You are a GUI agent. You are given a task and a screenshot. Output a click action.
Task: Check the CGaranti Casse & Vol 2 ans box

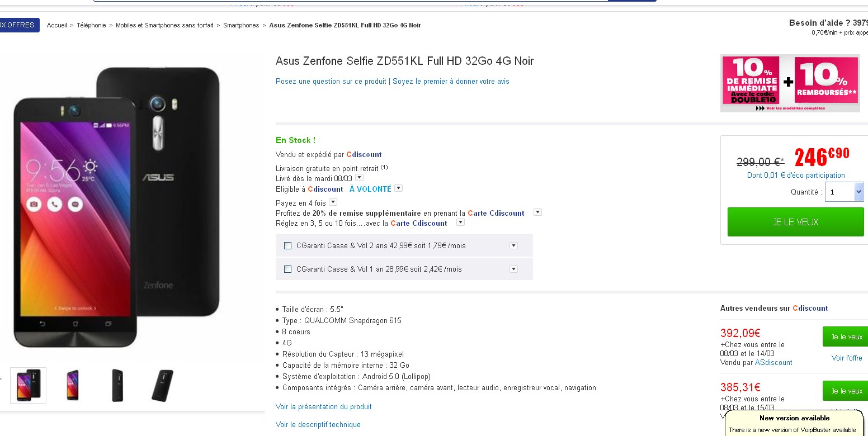(288, 246)
